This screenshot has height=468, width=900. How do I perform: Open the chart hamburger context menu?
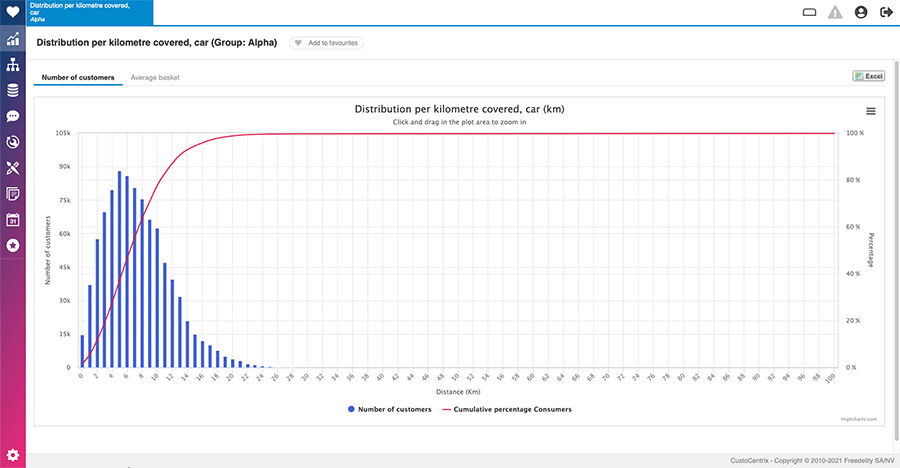click(x=870, y=111)
